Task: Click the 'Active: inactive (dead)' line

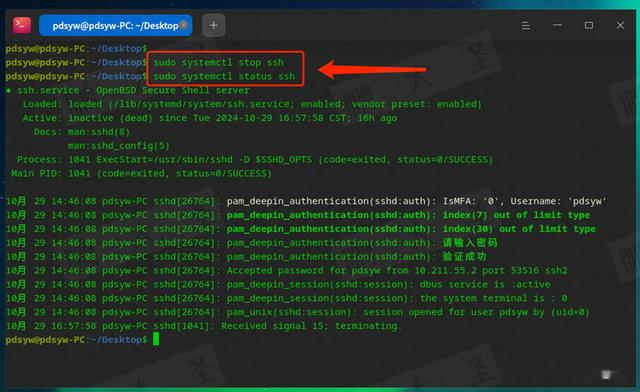Action: [x=210, y=118]
